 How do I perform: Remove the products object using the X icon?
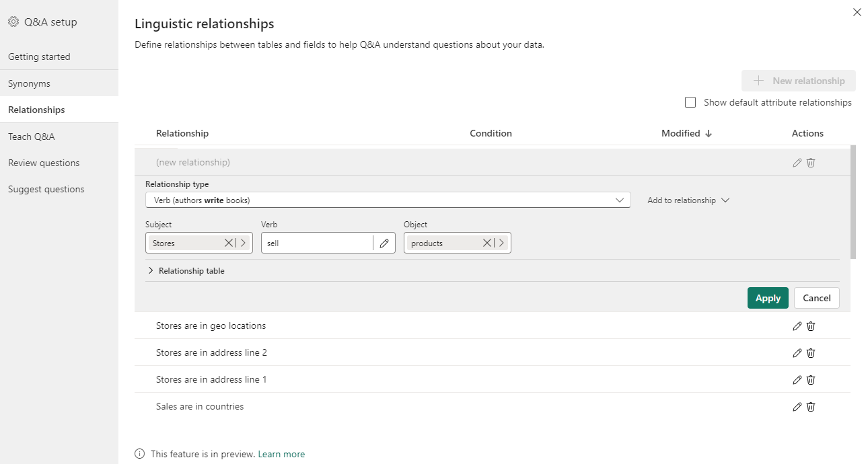point(487,243)
